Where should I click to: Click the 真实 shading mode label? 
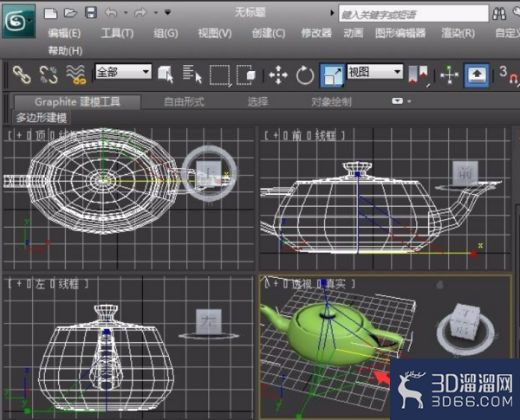[336, 284]
